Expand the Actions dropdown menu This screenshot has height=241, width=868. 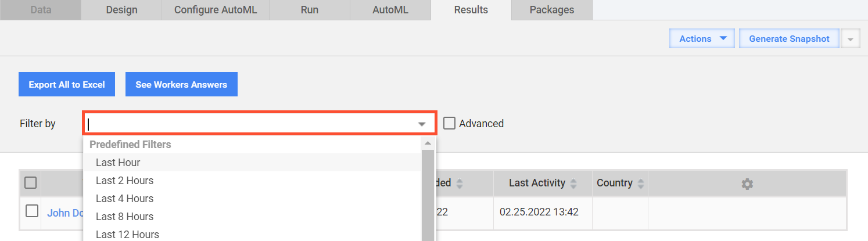tap(702, 38)
